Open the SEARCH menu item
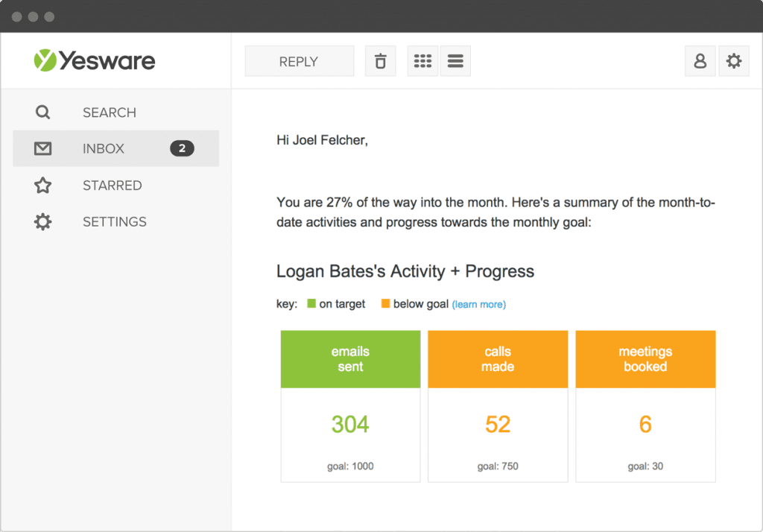763x532 pixels. [109, 113]
